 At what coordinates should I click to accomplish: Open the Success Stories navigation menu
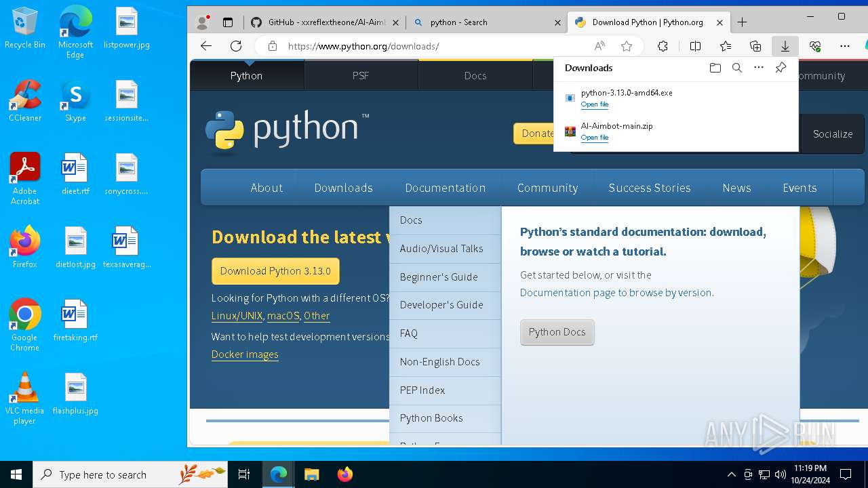[x=650, y=188]
